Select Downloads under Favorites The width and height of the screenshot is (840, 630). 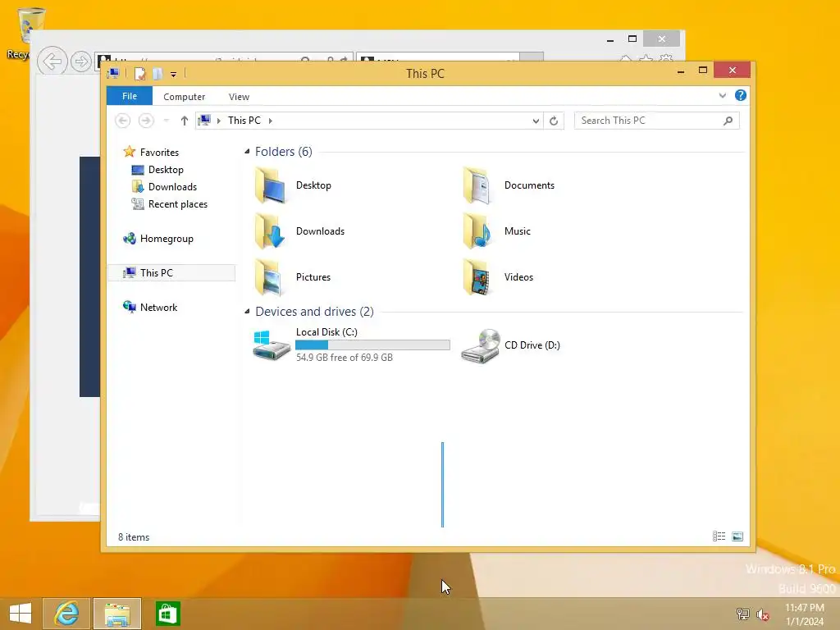[x=172, y=187]
